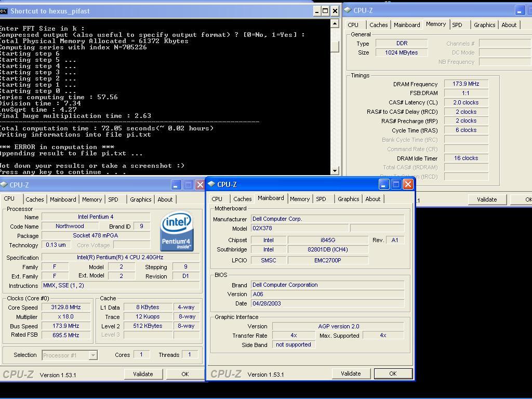Open Caches tab in bottom-left CPU-Z window
The image size is (532, 399).
(35, 199)
